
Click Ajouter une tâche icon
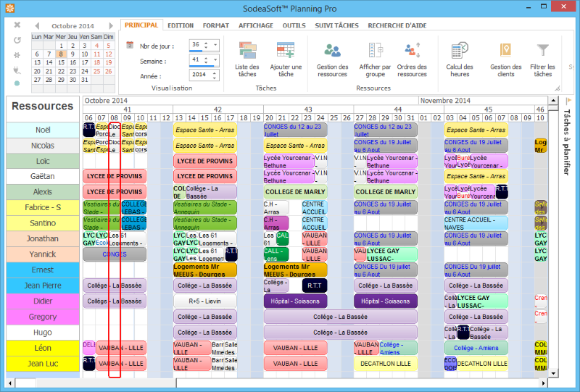[286, 50]
